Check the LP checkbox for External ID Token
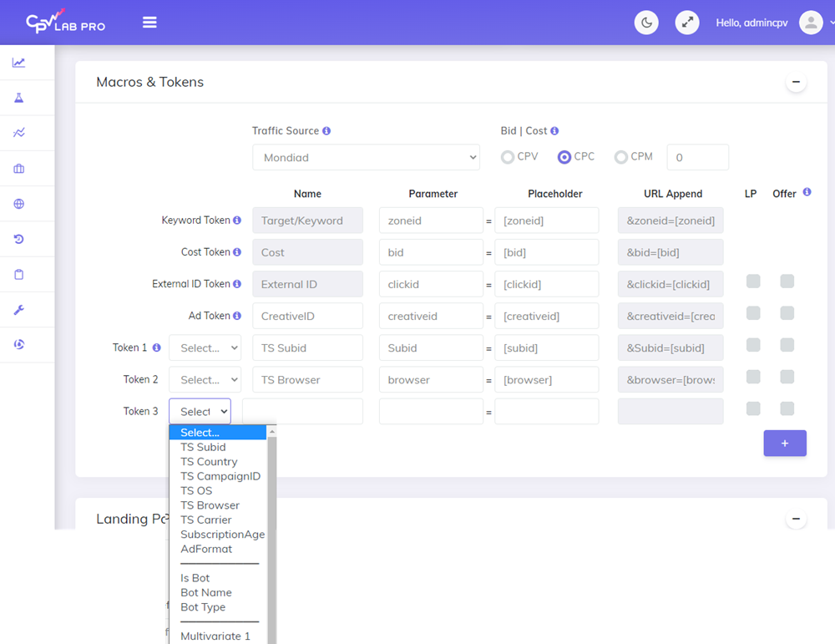The width and height of the screenshot is (835, 644). click(x=753, y=281)
